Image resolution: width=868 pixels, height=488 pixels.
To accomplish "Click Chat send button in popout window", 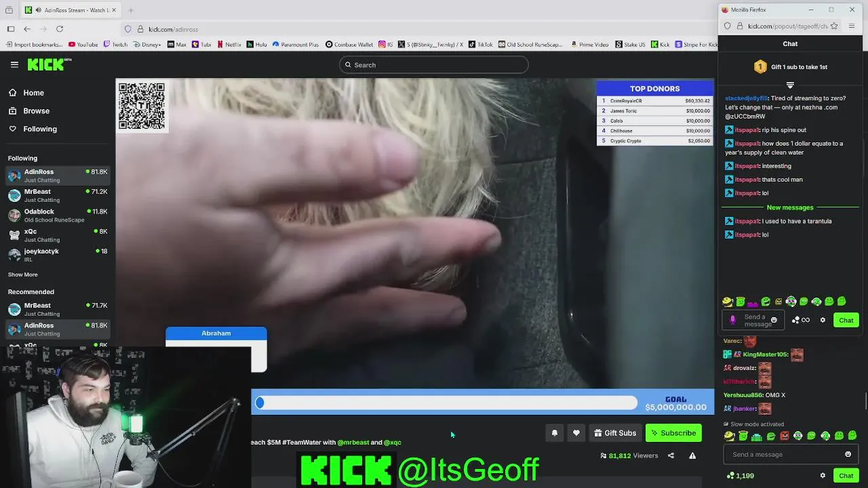I will 846,320.
